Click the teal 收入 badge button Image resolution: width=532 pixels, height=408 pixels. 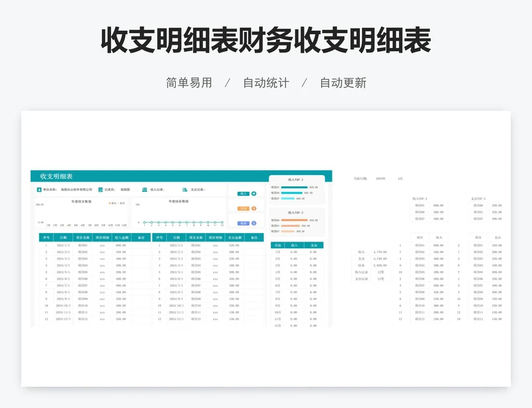click(x=243, y=194)
